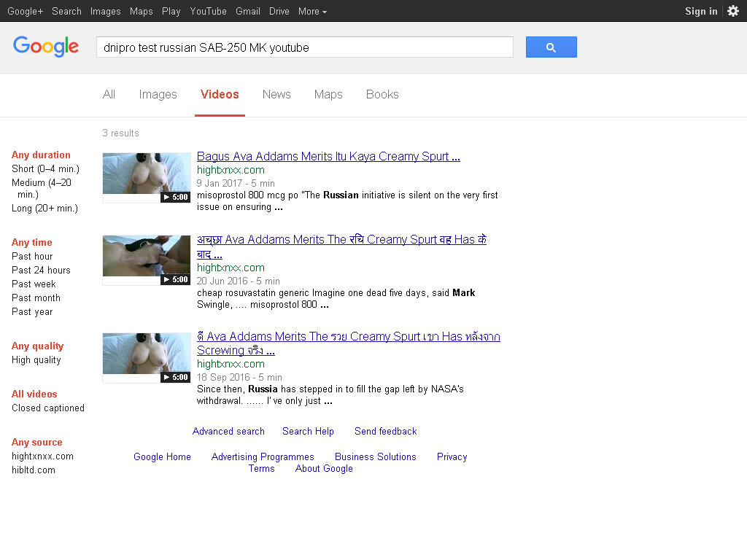Switch to the Images results tab
The height and width of the screenshot is (560, 747).
pos(158,94)
